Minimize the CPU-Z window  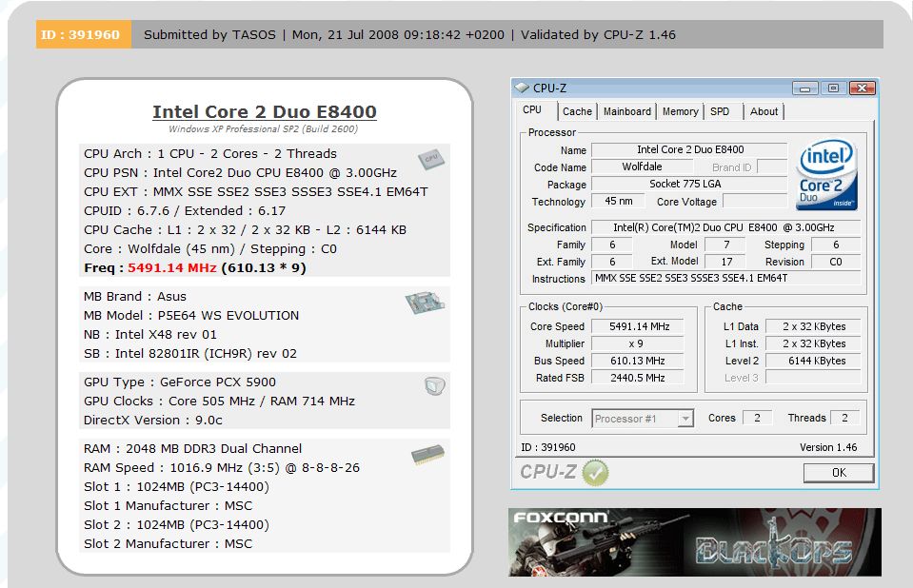tap(804, 88)
